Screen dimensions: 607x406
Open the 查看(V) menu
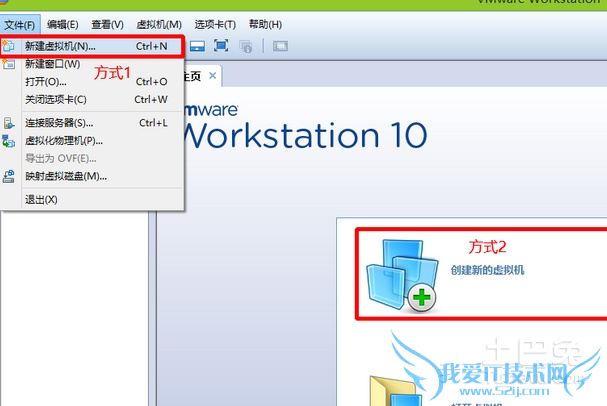[108, 25]
